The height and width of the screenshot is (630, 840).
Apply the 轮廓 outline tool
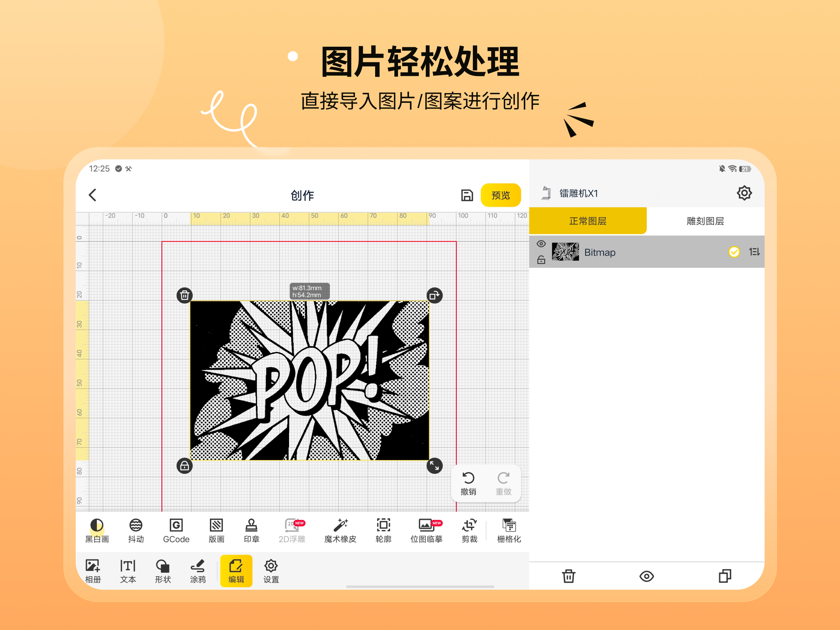[x=383, y=530]
